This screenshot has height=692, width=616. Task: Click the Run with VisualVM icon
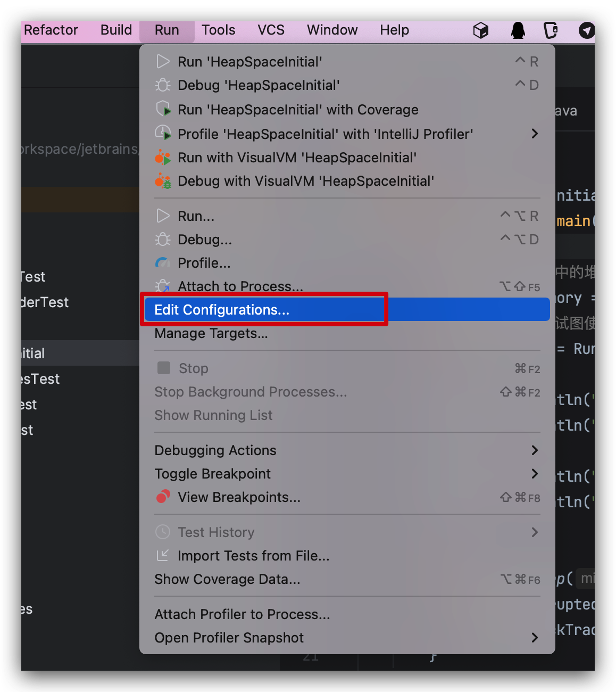(163, 158)
